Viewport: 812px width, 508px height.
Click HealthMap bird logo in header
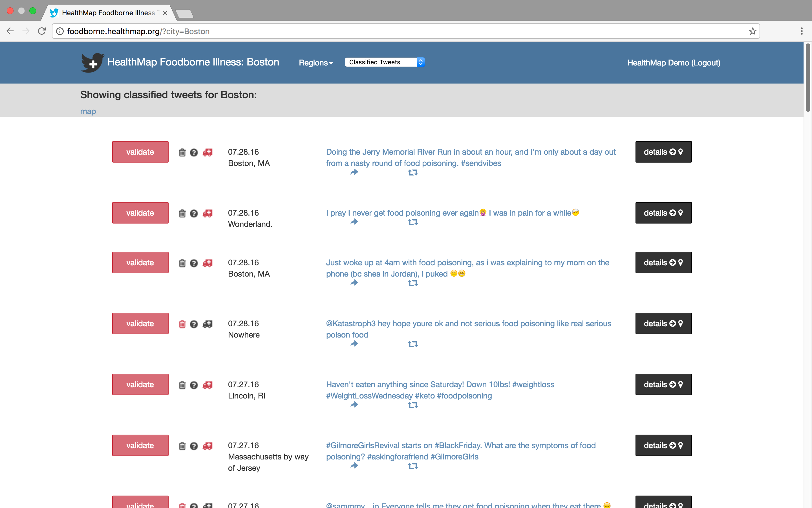point(92,62)
